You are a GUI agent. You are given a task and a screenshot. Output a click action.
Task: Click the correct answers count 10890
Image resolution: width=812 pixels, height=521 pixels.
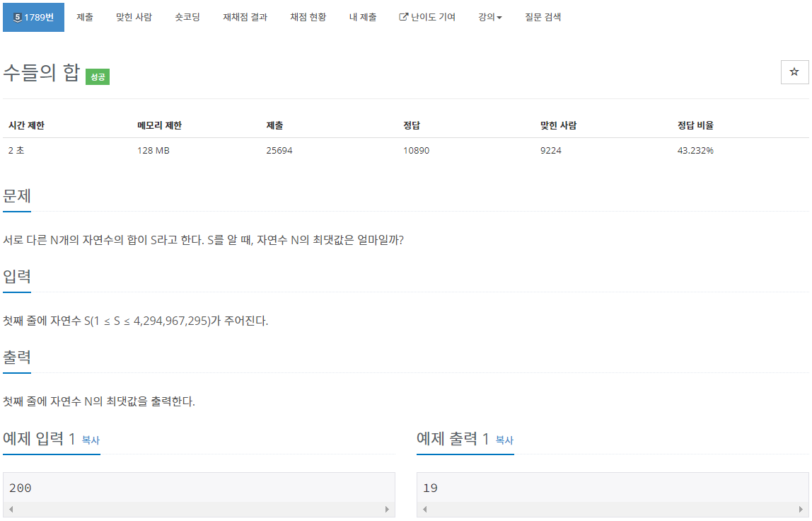point(417,150)
